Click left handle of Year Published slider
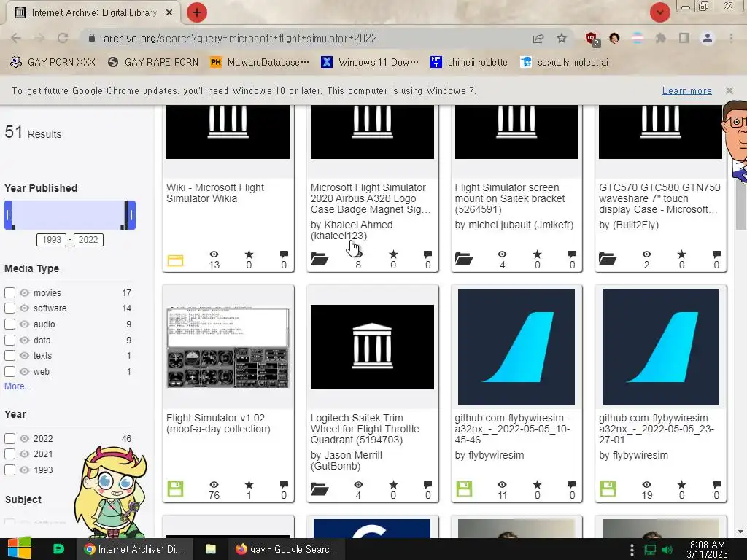The width and height of the screenshot is (747, 560). tap(8, 215)
